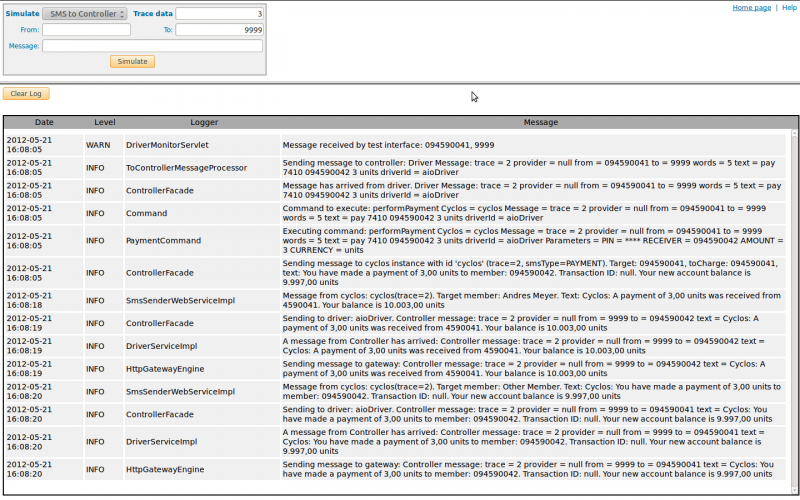Click 'Executing command: performPayment' log message
800x500 pixels.
[533, 240]
